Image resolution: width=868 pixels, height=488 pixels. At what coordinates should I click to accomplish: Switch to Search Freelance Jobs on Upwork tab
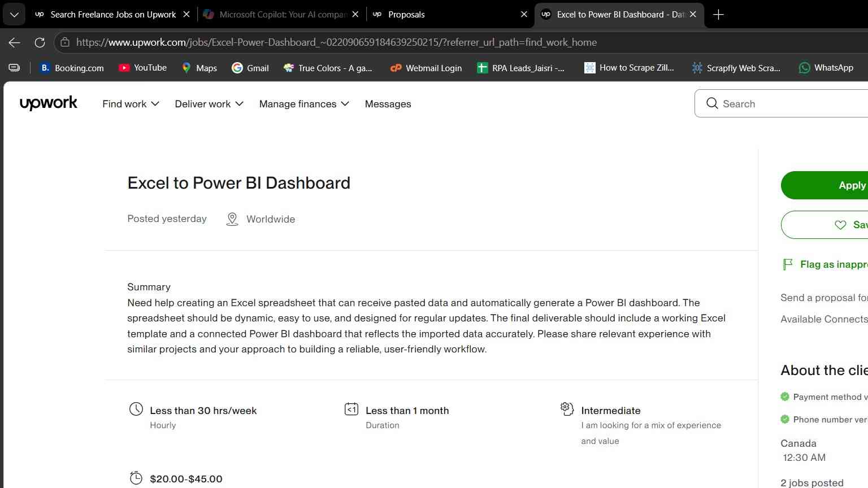coord(112,15)
